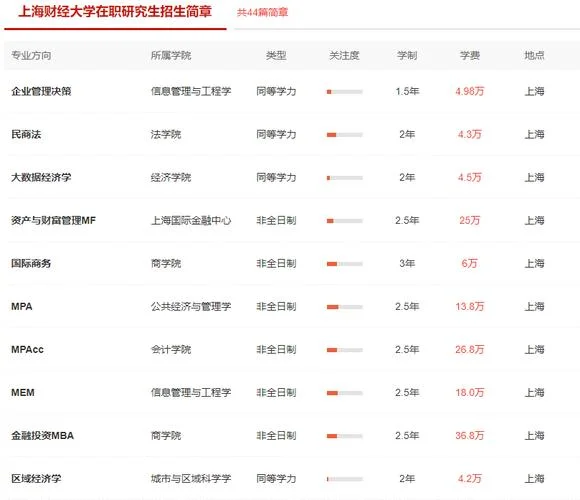580x500 pixels.
Task: Click the 4.5万 tuition value
Action: coord(470,178)
